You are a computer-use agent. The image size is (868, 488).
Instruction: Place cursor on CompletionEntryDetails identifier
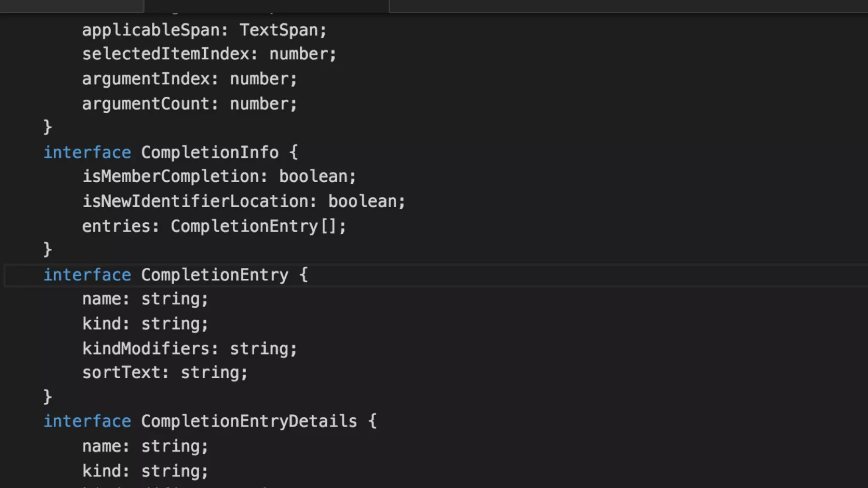(x=249, y=421)
